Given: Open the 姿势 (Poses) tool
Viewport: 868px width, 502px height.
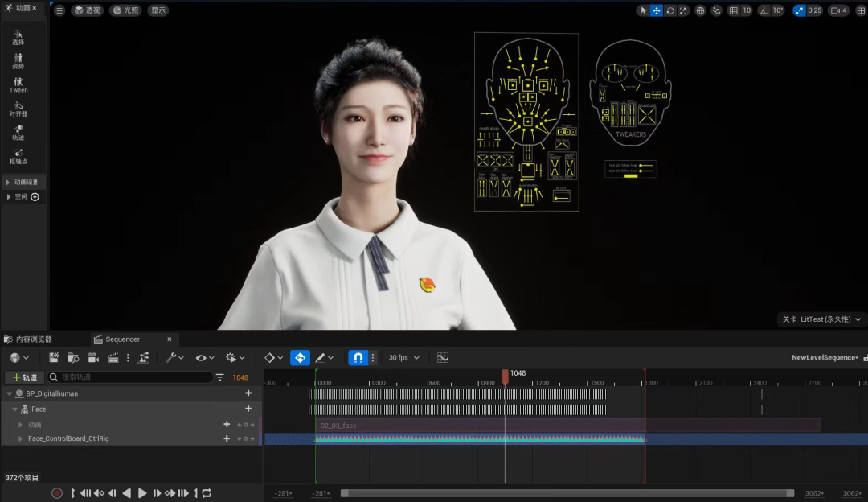Looking at the screenshot, I should click(18, 61).
